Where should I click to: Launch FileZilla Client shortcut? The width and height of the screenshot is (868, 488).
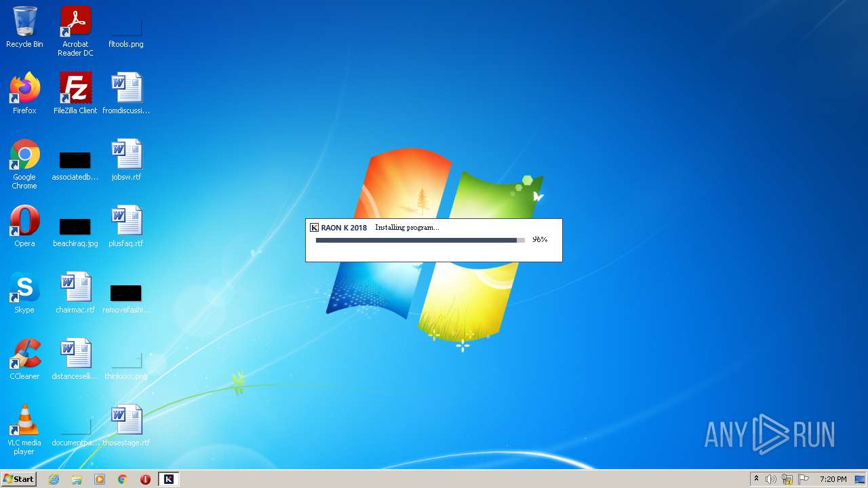(75, 94)
